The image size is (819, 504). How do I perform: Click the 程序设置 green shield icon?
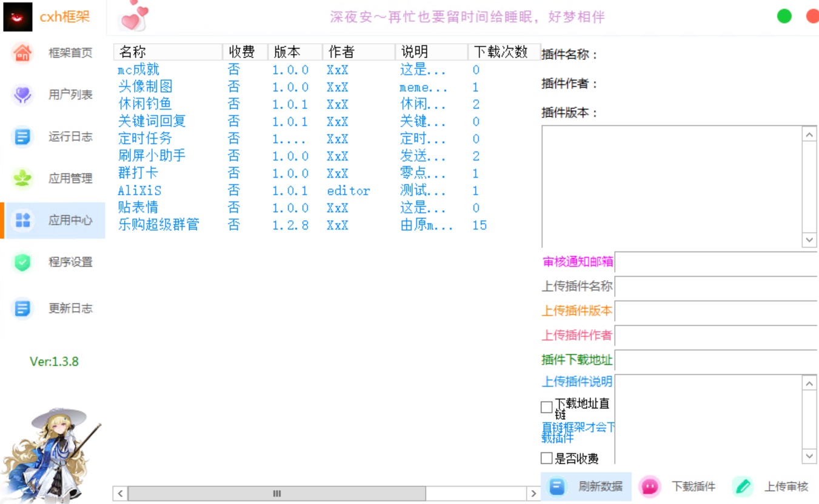click(x=23, y=262)
